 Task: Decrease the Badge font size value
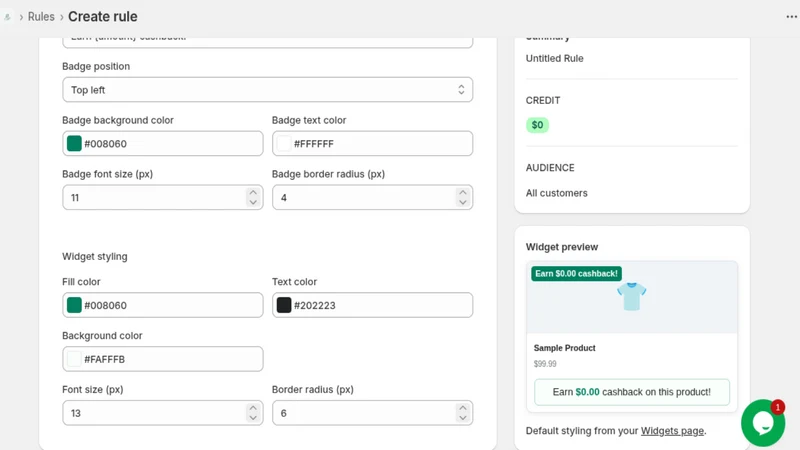[x=253, y=202]
